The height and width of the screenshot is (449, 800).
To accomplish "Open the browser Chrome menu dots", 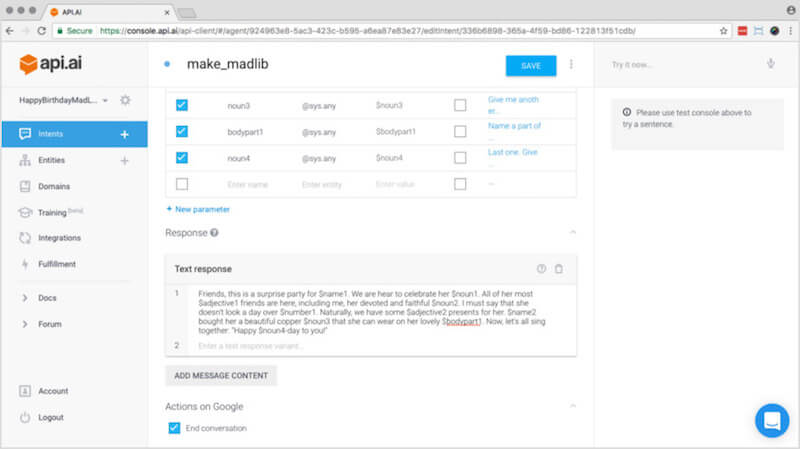I will 790,31.
